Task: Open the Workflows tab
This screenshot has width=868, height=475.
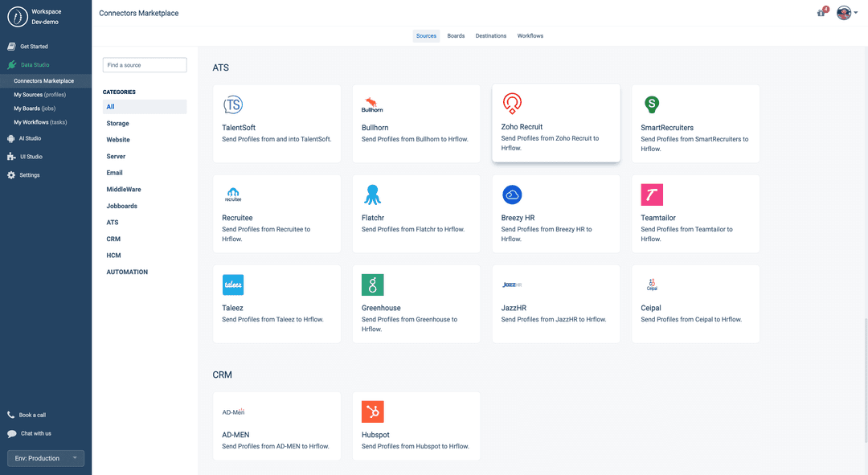Action: 530,35
